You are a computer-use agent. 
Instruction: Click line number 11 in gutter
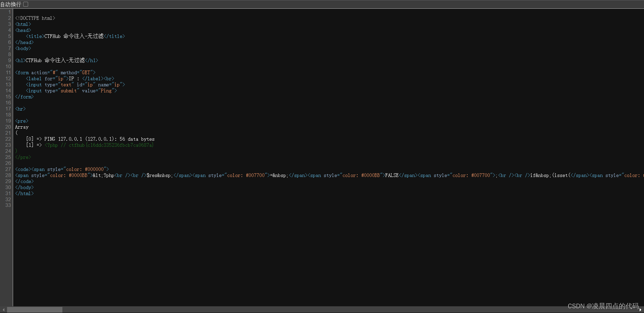[x=8, y=73]
